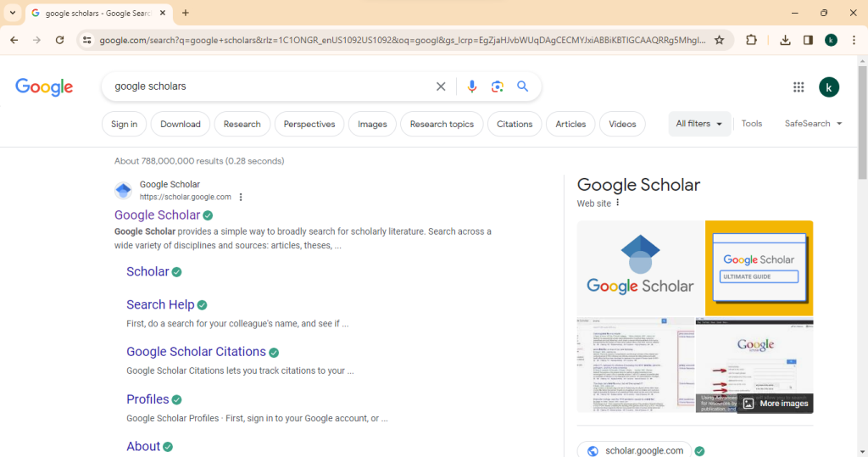Click the https://scholar.google.com URL text

pos(185,197)
